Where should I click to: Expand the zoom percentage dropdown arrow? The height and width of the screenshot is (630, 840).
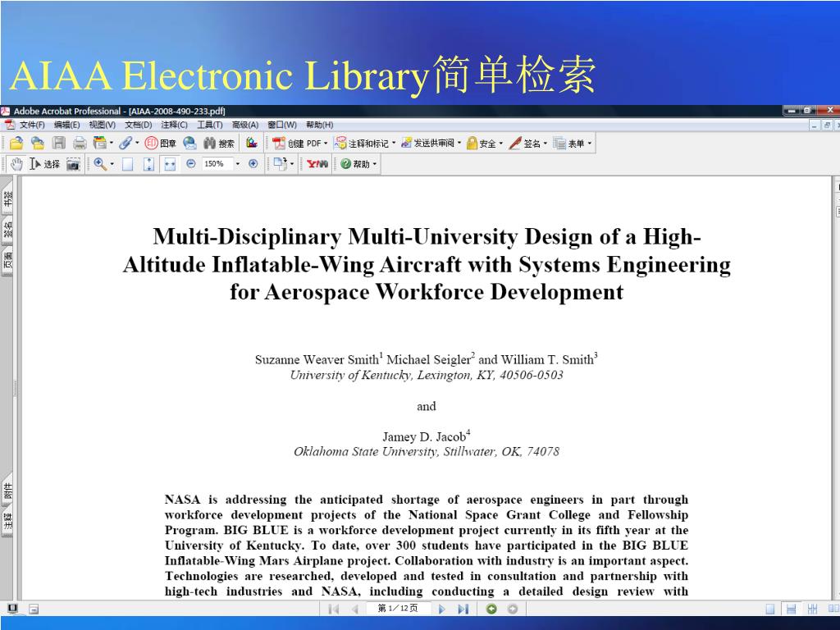tap(237, 164)
